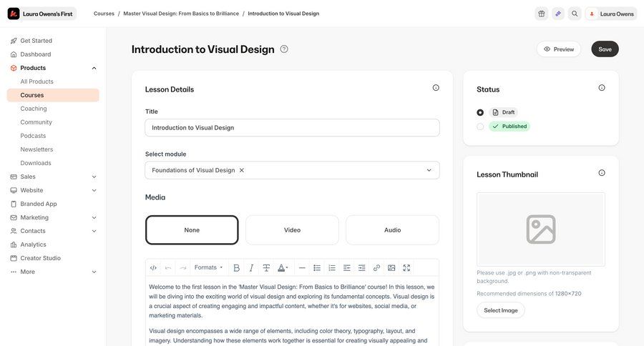Image resolution: width=644 pixels, height=346 pixels.
Task: Choose Audio as media type
Action: (x=392, y=230)
